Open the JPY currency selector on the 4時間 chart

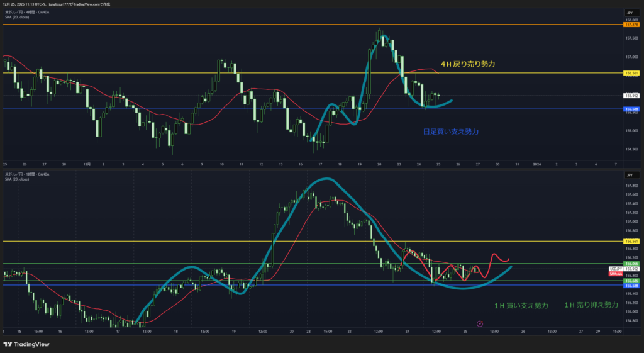[x=628, y=13]
